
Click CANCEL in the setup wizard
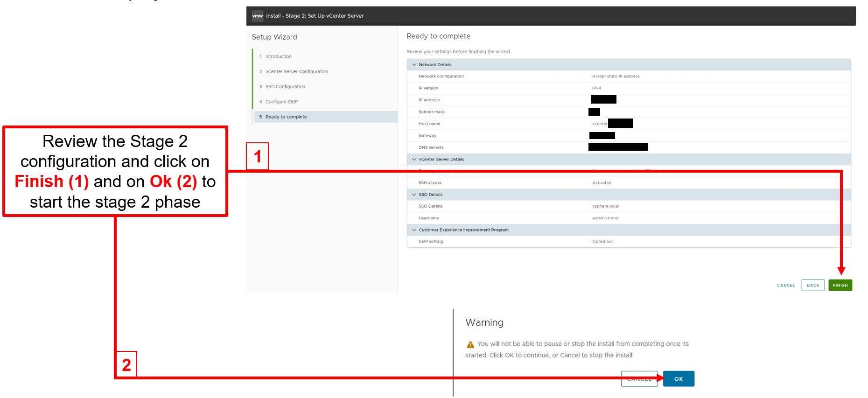click(786, 286)
